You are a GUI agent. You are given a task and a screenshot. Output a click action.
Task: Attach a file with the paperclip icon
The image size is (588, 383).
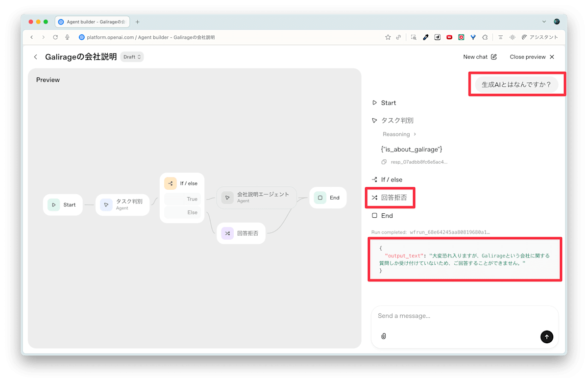coord(384,336)
